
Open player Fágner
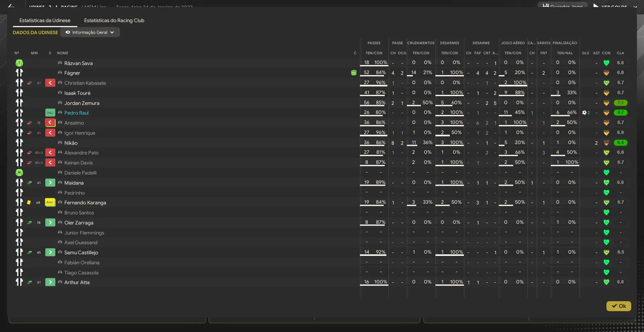tap(72, 73)
